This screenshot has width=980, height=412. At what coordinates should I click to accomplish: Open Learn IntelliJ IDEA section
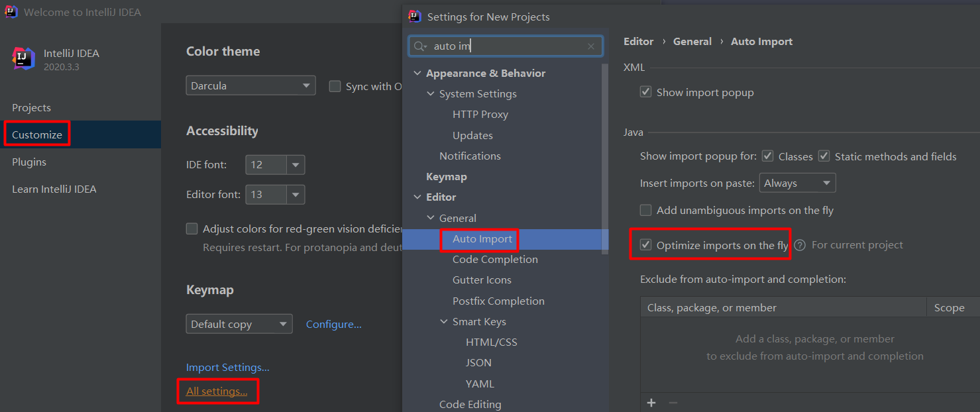pyautogui.click(x=54, y=189)
